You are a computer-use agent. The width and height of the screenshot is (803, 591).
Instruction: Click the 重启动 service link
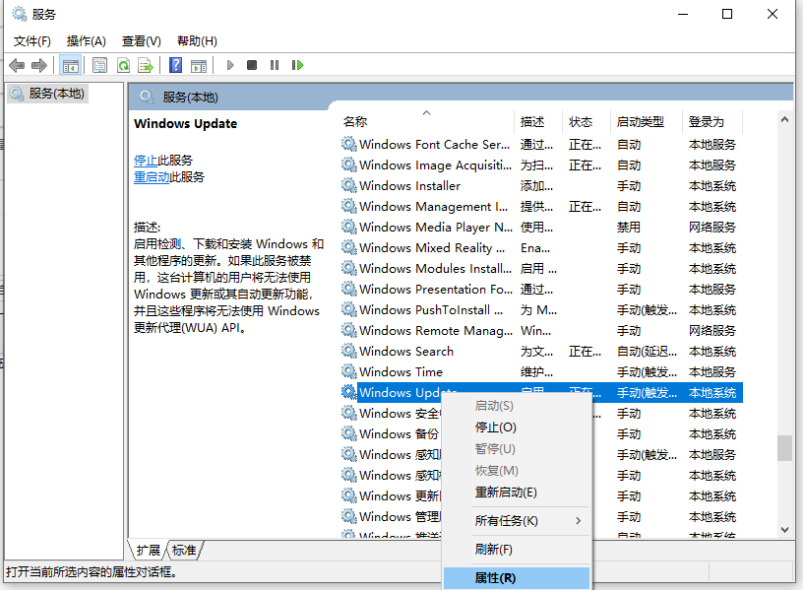(x=151, y=177)
